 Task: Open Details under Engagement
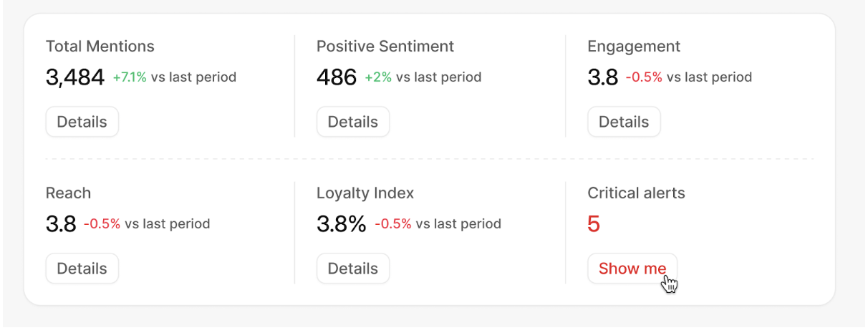tap(624, 122)
